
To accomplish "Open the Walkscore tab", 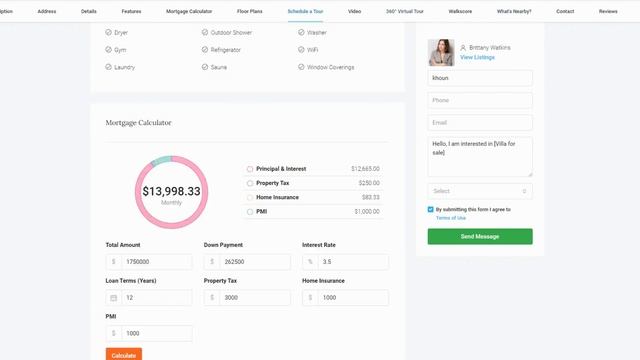I will [x=460, y=11].
